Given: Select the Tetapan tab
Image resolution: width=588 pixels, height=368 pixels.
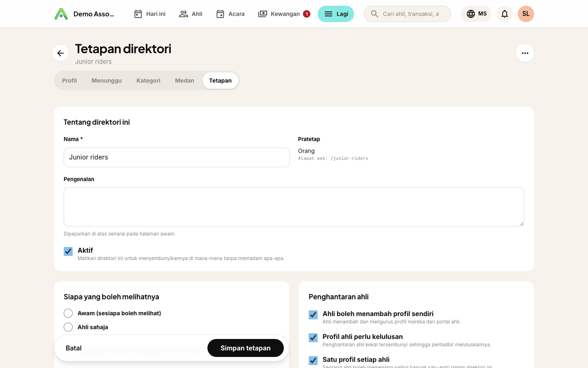Looking at the screenshot, I should [x=220, y=81].
